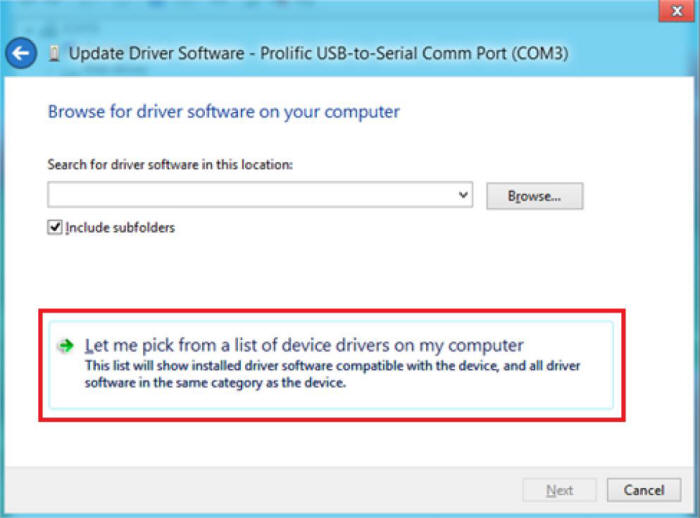Click the green arrow next to Let me pick
This screenshot has height=518, width=700.
66,346
